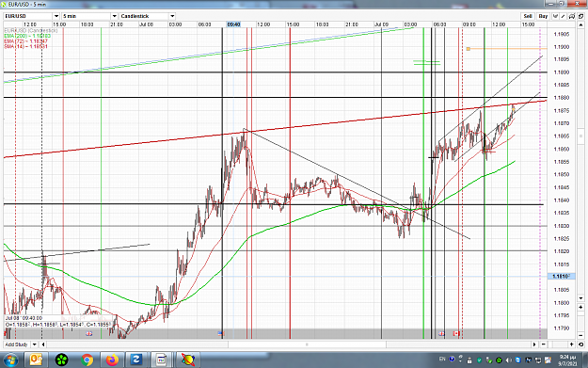This screenshot has height=368, width=588.
Task: Click the horizontal zoom out minus button
Action: (544, 344)
